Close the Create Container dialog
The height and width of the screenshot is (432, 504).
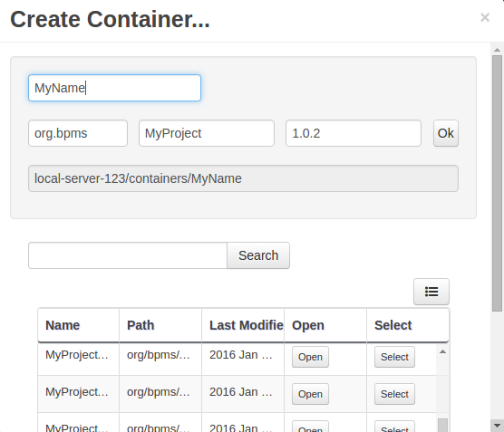point(485,17)
